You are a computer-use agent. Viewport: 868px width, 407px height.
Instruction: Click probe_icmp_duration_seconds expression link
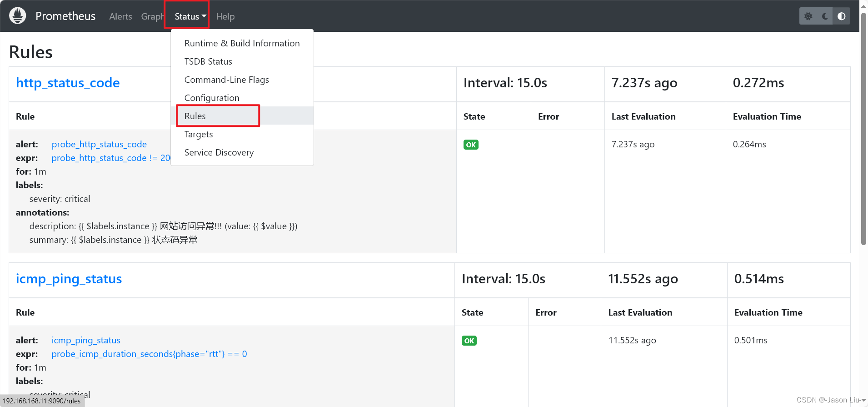point(149,354)
